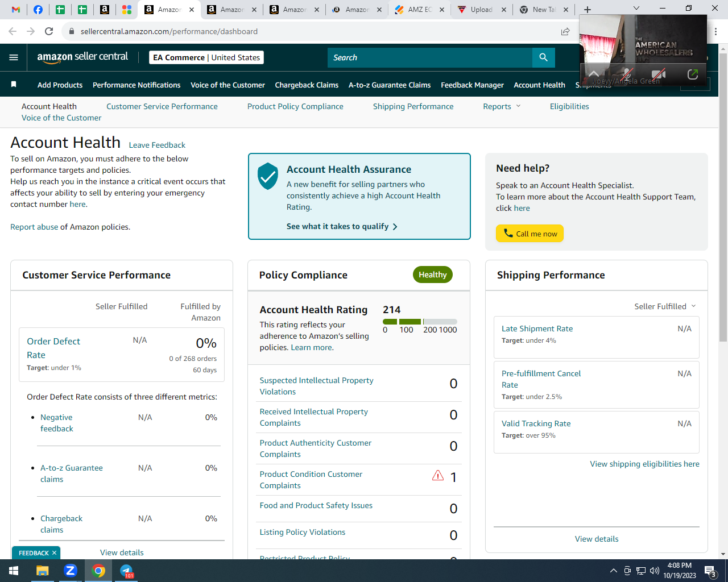Open Performance Notifications

point(136,85)
